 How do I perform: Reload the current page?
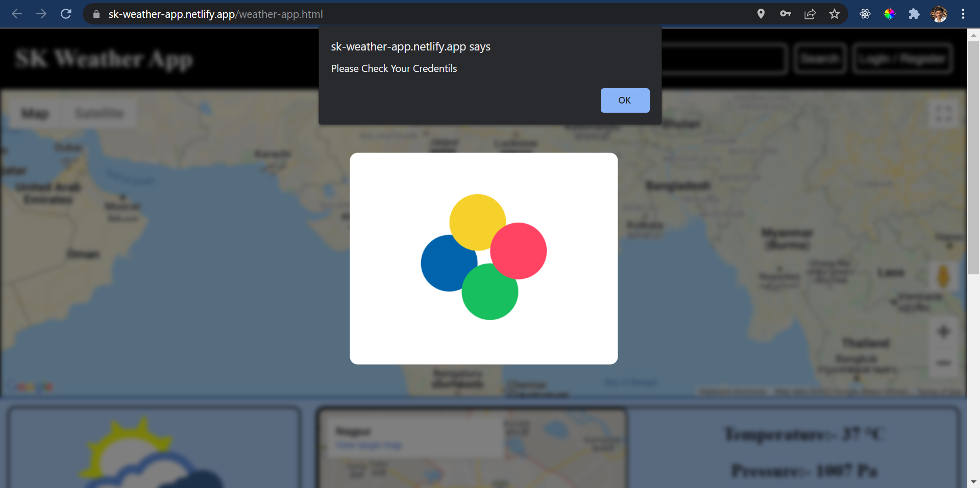[x=66, y=14]
